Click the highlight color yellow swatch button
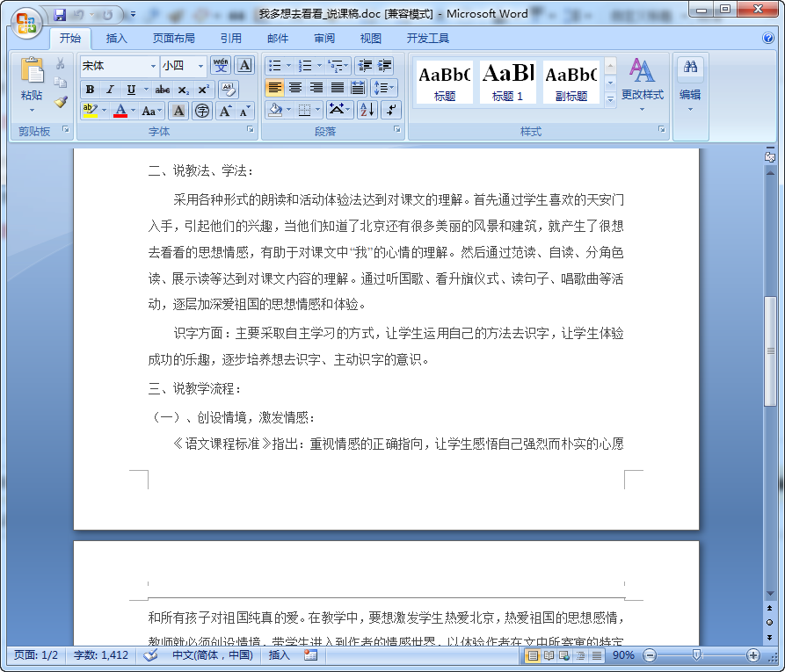 [x=91, y=110]
